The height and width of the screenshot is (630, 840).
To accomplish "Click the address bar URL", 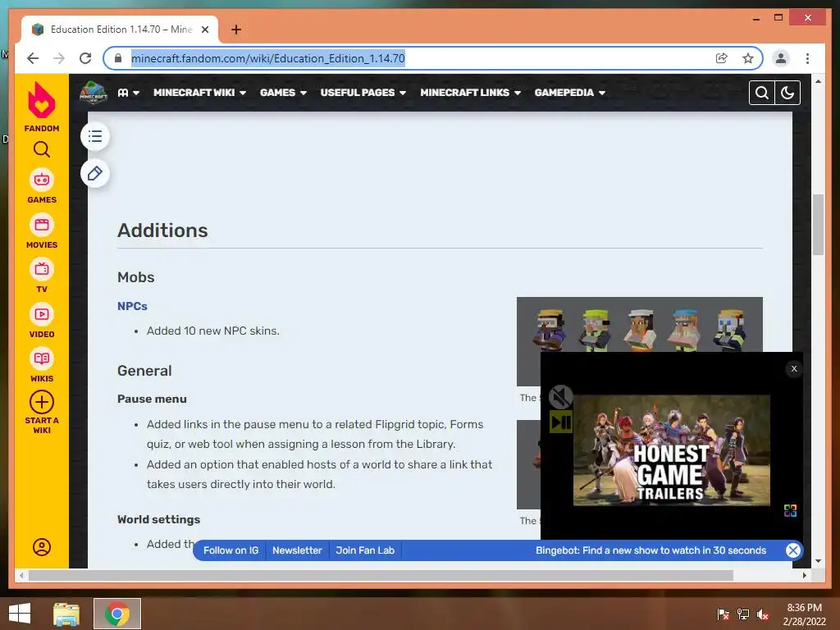I will [268, 58].
